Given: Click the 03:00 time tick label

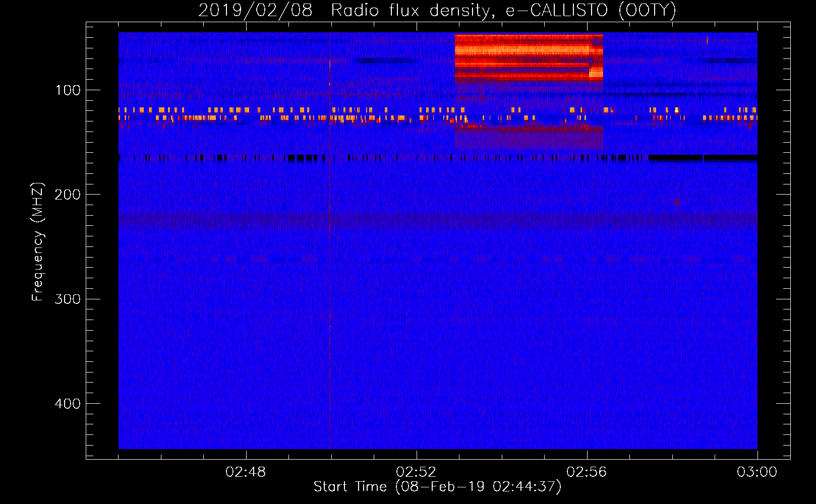Looking at the screenshot, I should tap(757, 472).
